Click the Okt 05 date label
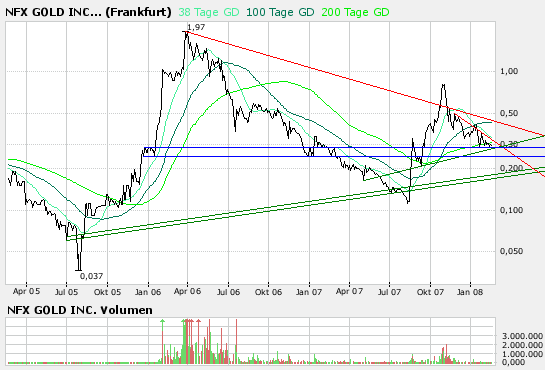The width and height of the screenshot is (545, 384). (x=107, y=292)
